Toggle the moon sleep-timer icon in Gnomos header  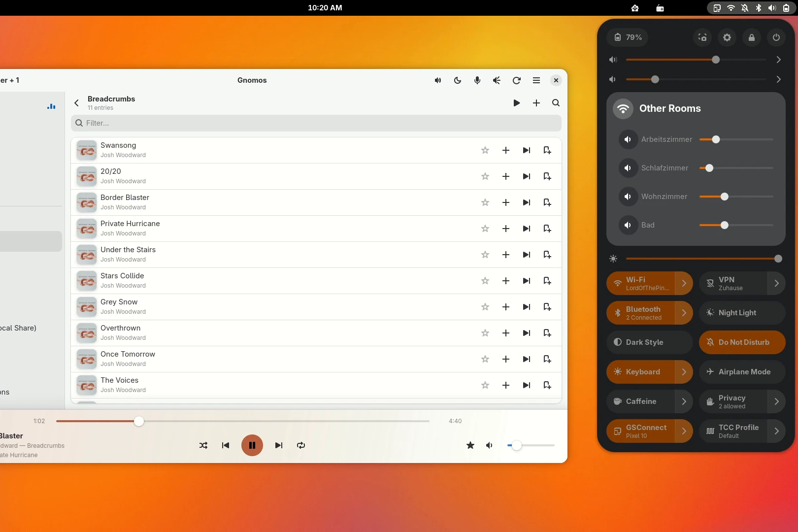(x=458, y=80)
